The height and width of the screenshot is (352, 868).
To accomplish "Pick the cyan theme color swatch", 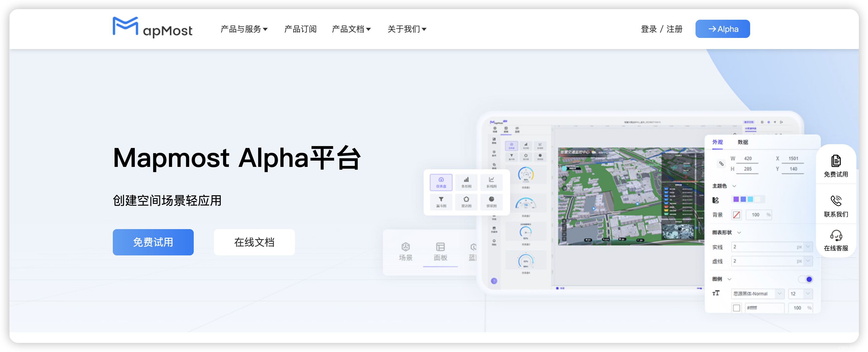I will (750, 199).
